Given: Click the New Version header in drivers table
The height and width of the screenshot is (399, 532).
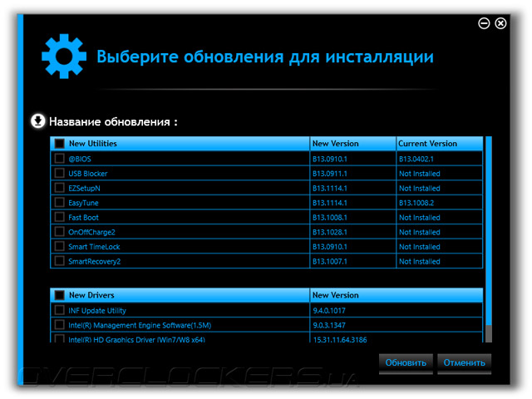Looking at the screenshot, I should [x=335, y=295].
